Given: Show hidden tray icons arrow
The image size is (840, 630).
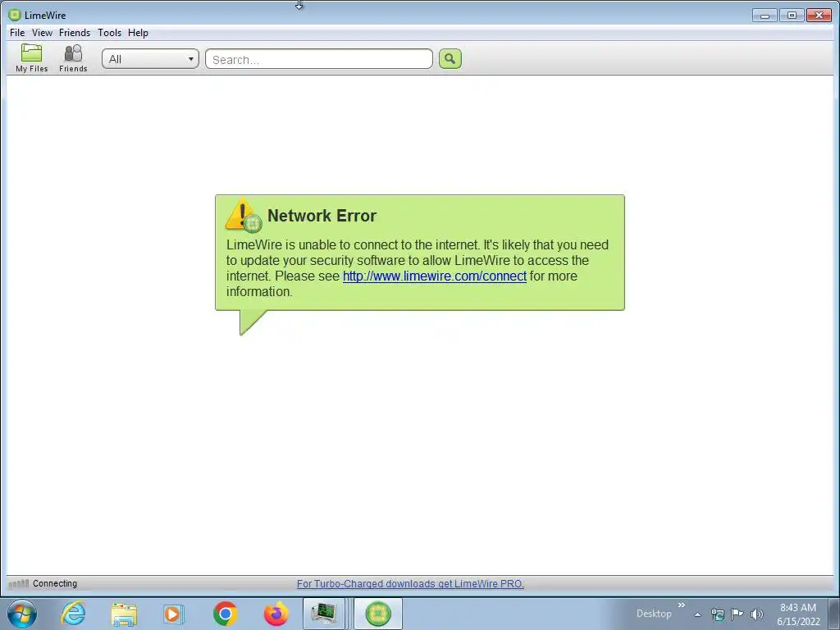Looking at the screenshot, I should (x=697, y=614).
